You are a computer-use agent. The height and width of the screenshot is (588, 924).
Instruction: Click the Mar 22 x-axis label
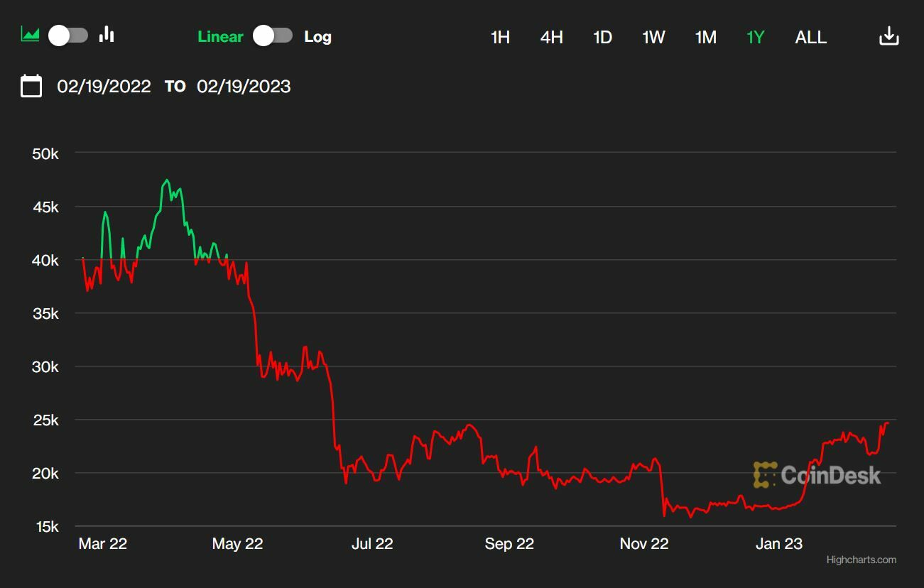coord(103,544)
